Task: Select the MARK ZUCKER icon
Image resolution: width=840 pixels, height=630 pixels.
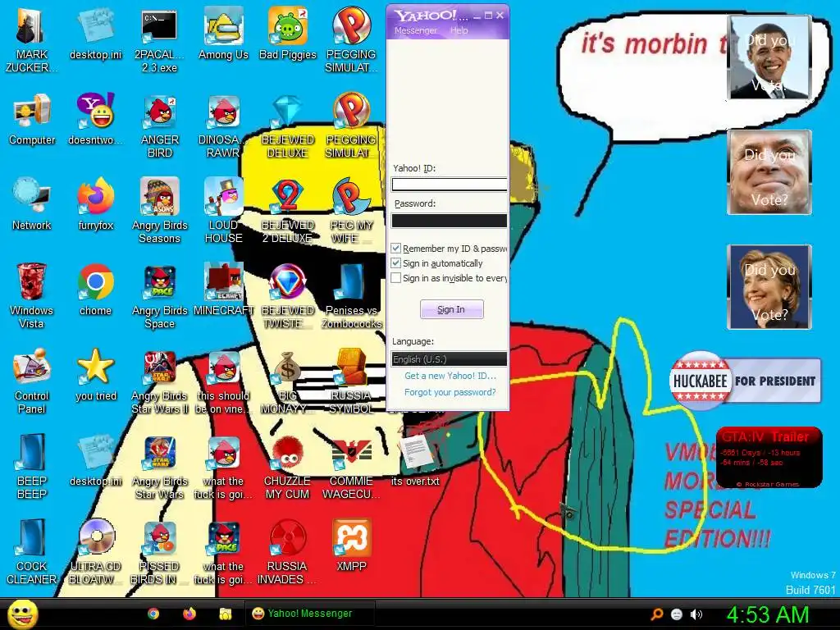Action: click(32, 41)
